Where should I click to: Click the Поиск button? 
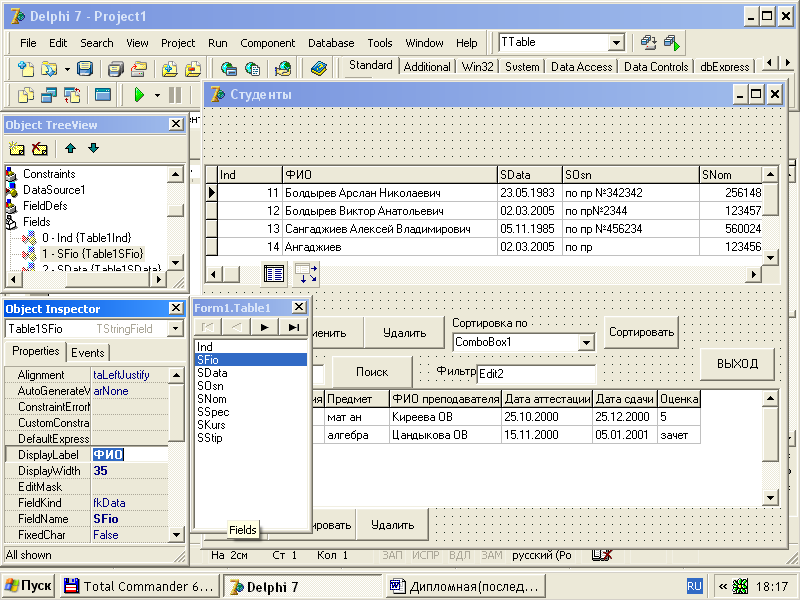coord(372,372)
